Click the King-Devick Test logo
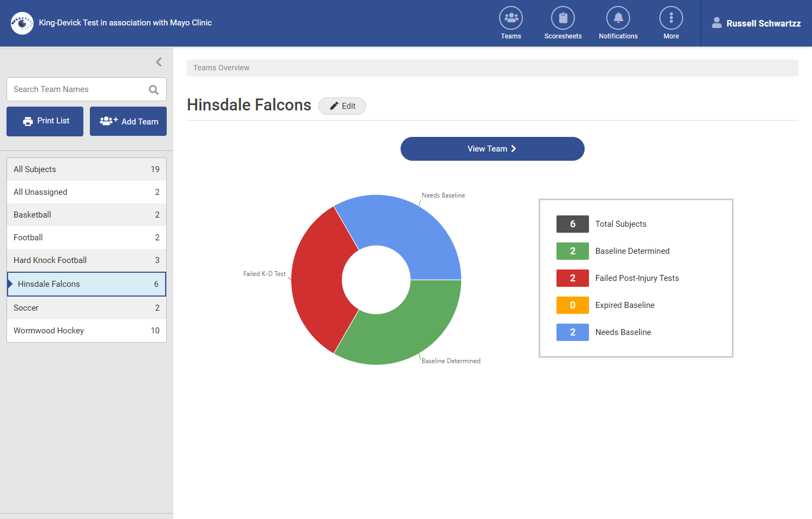Screen dimensions: 812x519 pos(22,23)
